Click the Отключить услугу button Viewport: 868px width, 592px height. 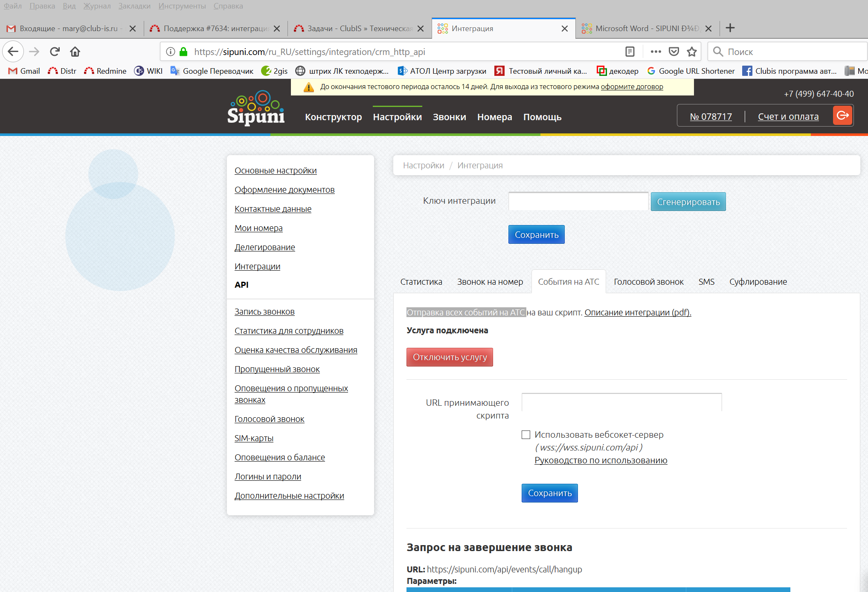click(450, 357)
